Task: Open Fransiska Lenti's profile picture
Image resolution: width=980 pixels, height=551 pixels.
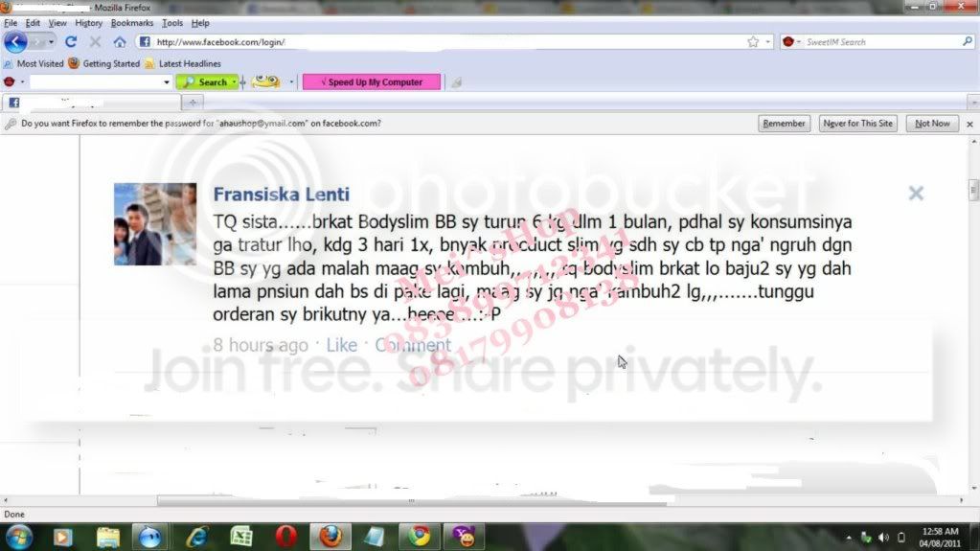Action: pyautogui.click(x=155, y=224)
